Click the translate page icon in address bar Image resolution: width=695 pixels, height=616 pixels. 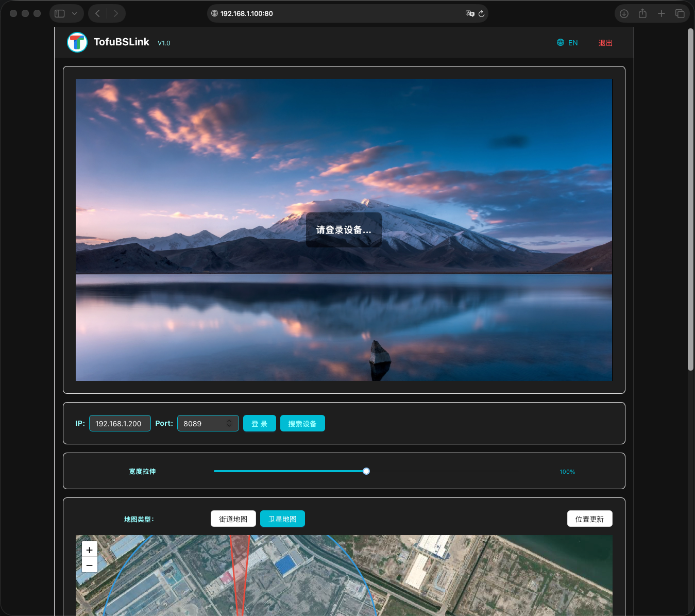pos(470,13)
